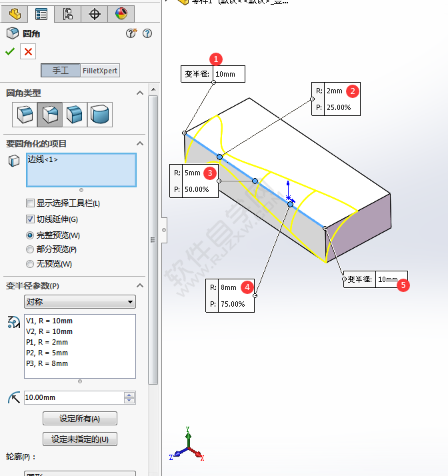
Task: Select V1, R = 10mm vertex entry
Action: click(49, 321)
